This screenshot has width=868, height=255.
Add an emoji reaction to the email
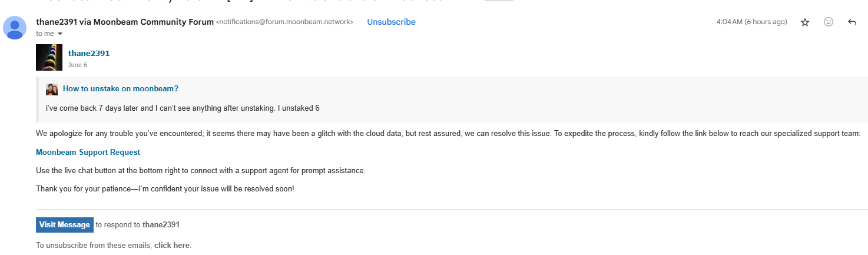tap(829, 22)
